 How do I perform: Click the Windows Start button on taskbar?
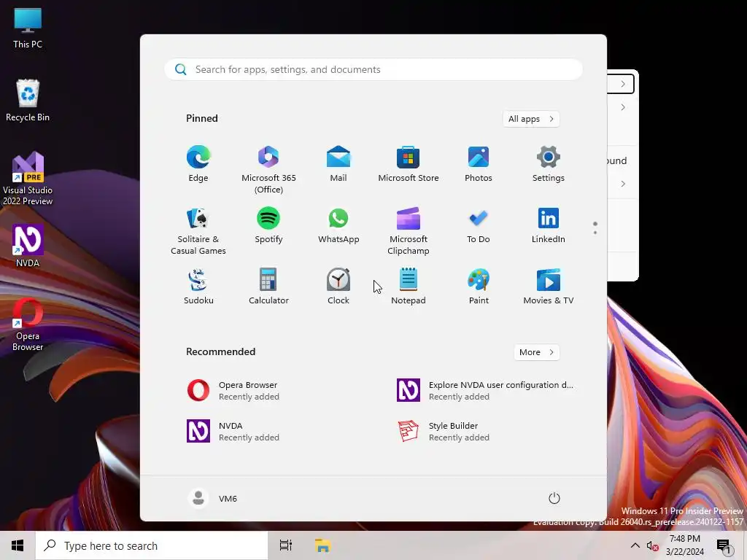click(x=18, y=545)
